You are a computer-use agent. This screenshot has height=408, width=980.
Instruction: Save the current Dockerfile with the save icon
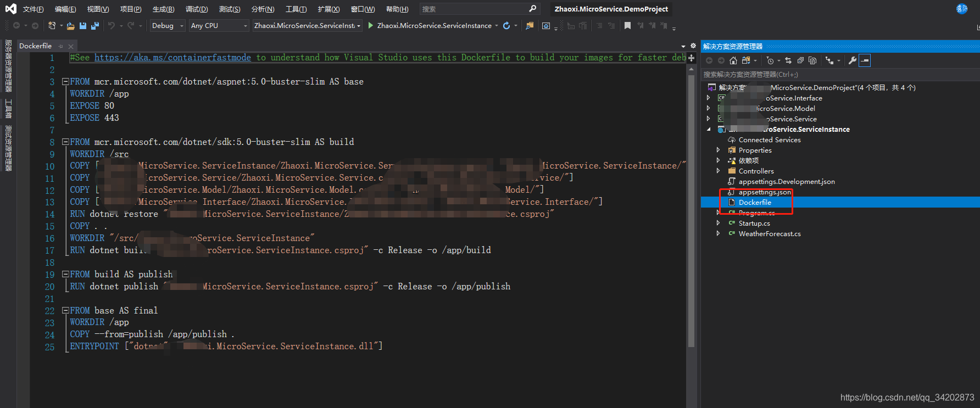click(83, 26)
